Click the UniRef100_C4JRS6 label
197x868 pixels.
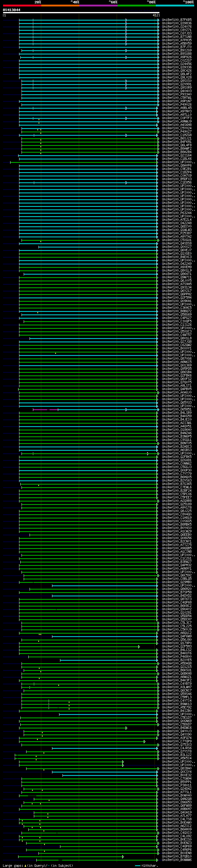click(x=177, y=748)
